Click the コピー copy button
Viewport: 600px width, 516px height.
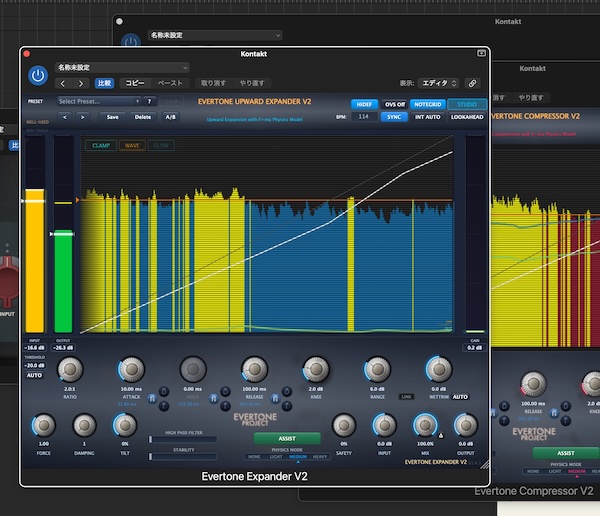[x=135, y=83]
